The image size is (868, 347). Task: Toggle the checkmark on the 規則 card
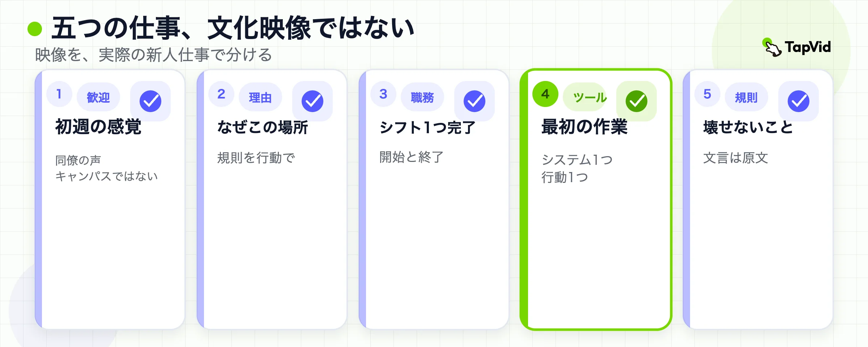click(x=799, y=101)
